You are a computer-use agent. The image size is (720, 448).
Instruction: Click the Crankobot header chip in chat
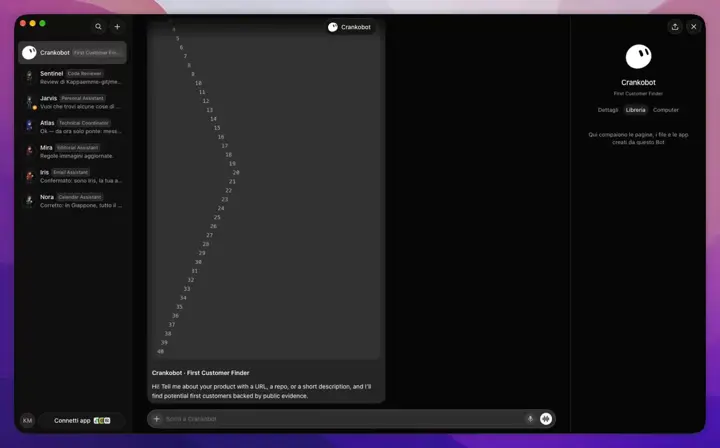[349, 27]
